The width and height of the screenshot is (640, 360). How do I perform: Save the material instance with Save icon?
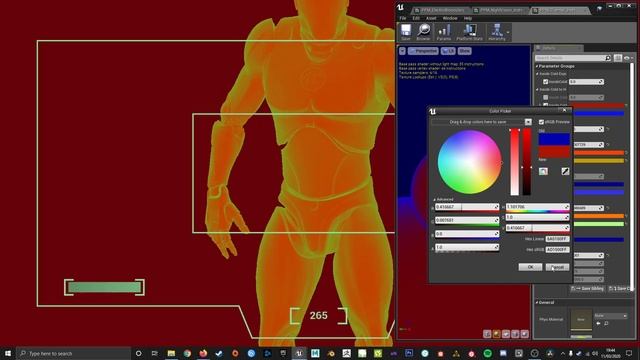[406, 32]
